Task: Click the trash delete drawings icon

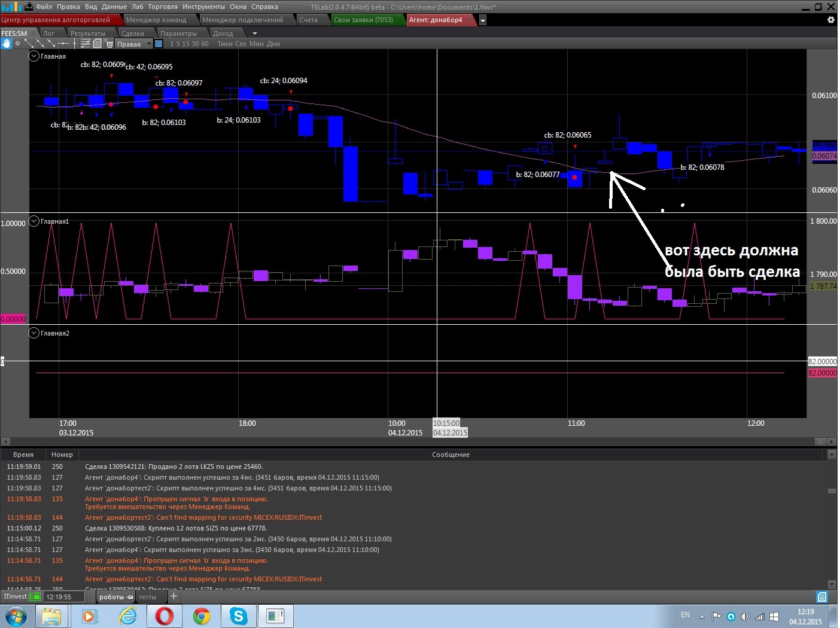Action: coord(109,44)
